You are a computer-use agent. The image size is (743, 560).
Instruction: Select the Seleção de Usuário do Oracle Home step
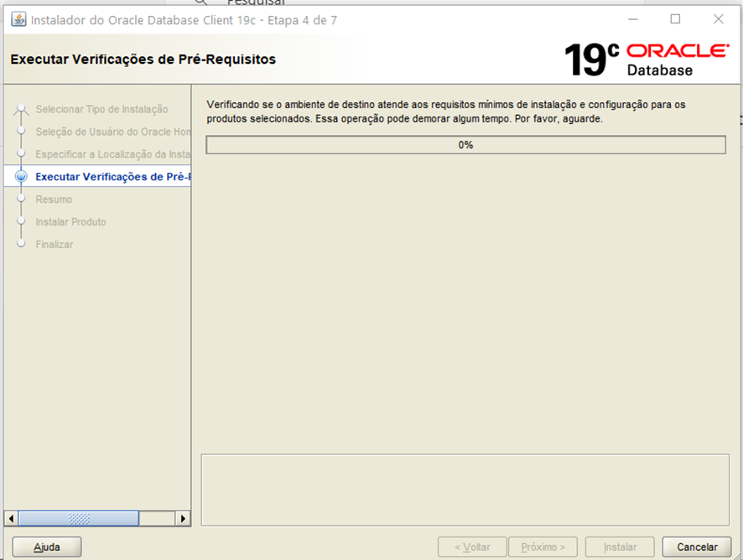coord(112,132)
